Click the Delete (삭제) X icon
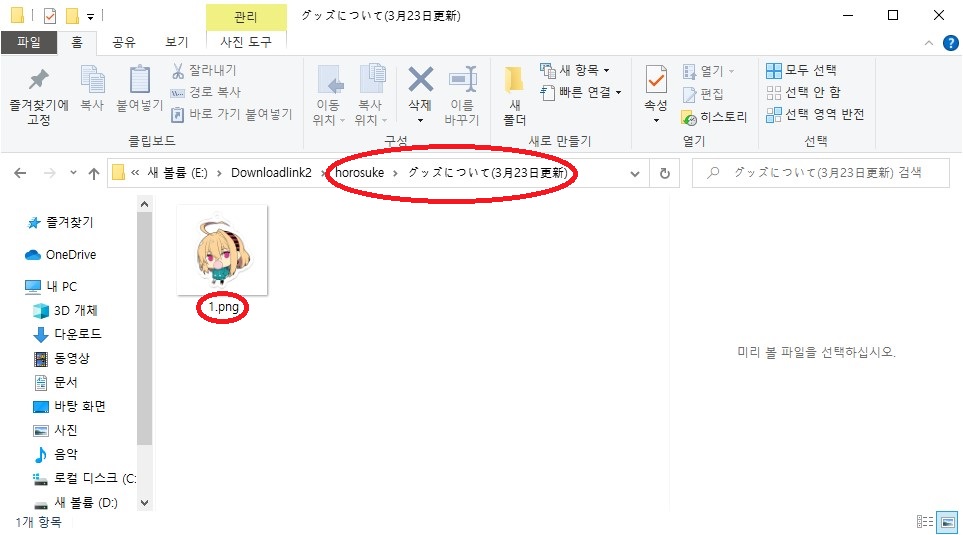 421,80
